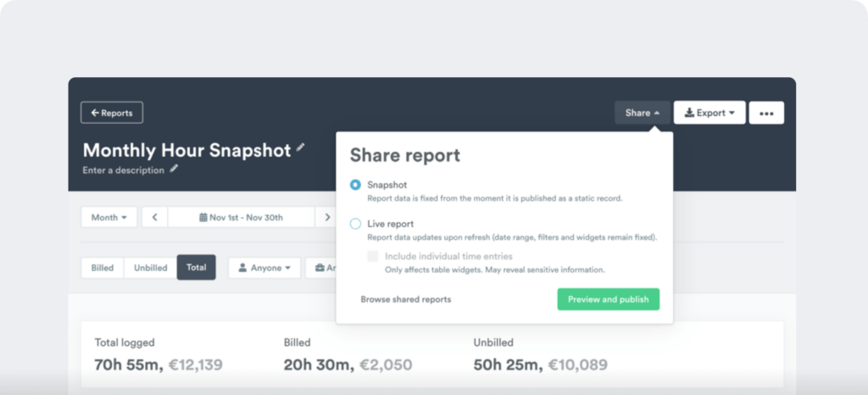Select the Live report radio option

(355, 224)
